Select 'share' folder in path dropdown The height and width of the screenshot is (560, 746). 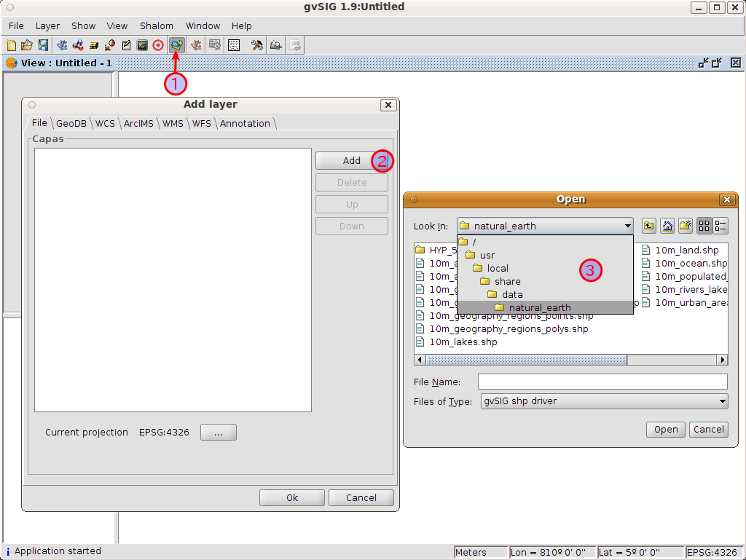pyautogui.click(x=507, y=281)
